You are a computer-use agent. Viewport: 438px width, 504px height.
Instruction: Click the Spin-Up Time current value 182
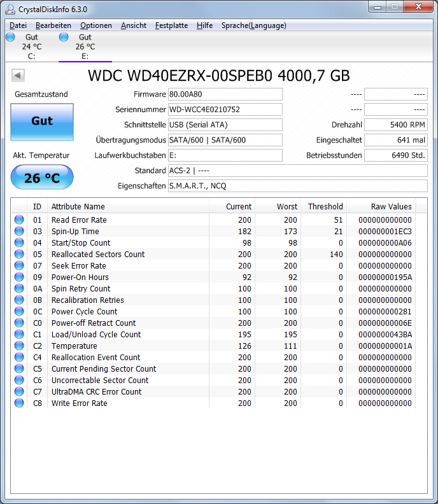point(244,232)
